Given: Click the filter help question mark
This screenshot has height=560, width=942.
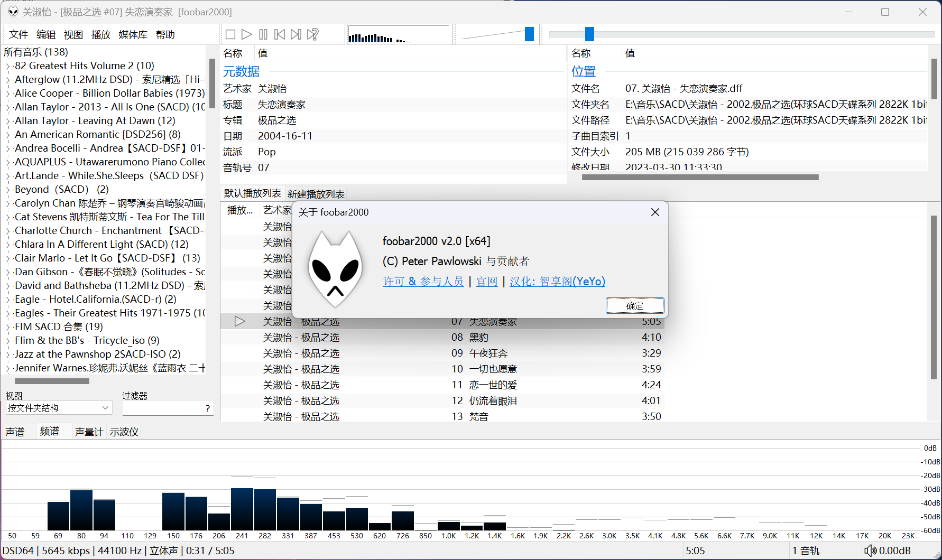Looking at the screenshot, I should tap(208, 408).
